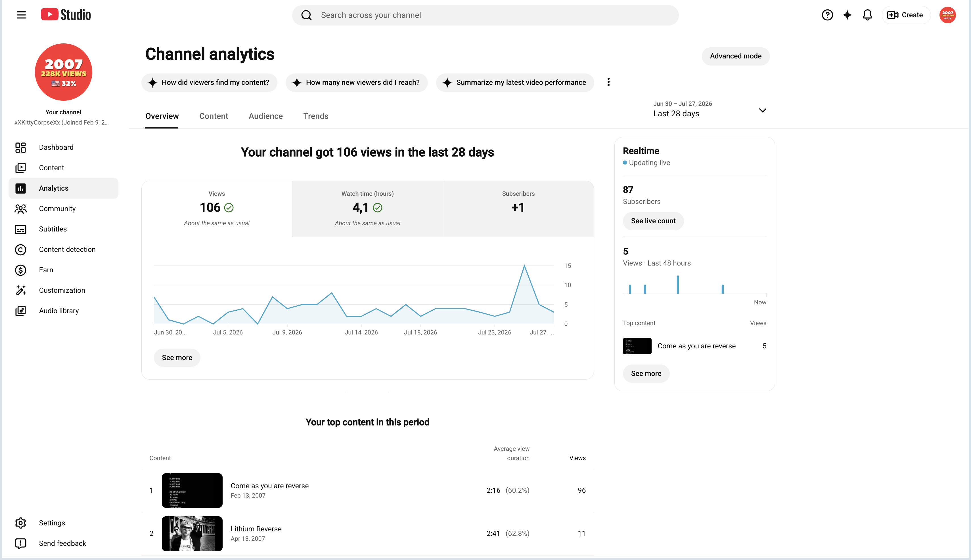This screenshot has height=560, width=971.
Task: Click the Advanced mode button
Action: tap(735, 56)
